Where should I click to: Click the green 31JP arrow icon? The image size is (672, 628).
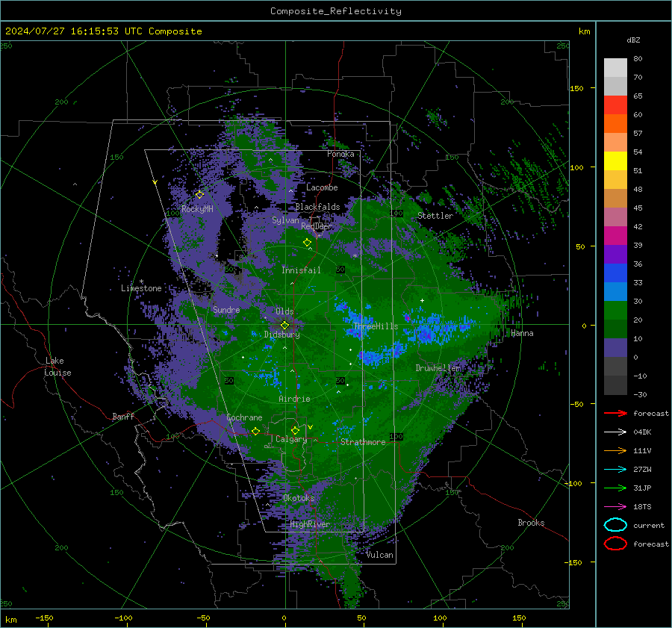tap(615, 488)
